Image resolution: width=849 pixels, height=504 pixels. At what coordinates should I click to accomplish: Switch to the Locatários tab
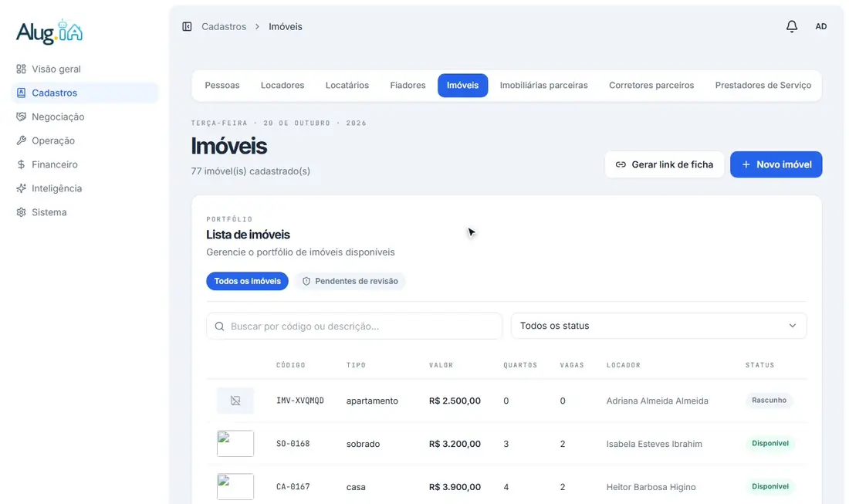(x=347, y=85)
